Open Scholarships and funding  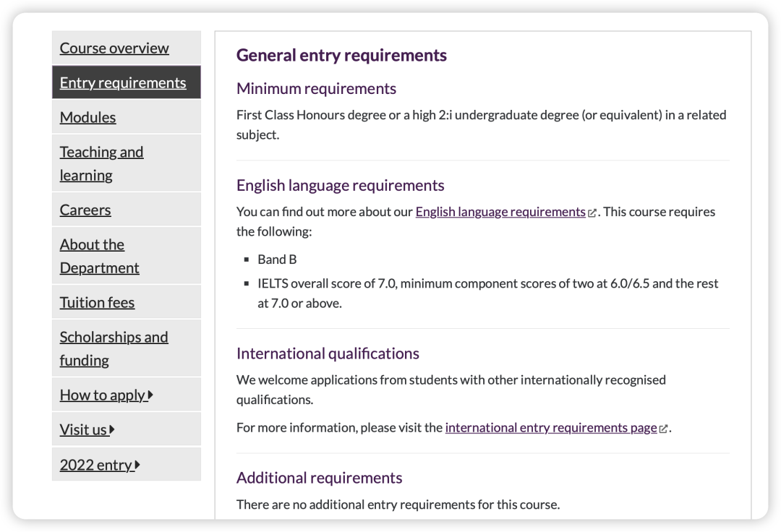(114, 348)
